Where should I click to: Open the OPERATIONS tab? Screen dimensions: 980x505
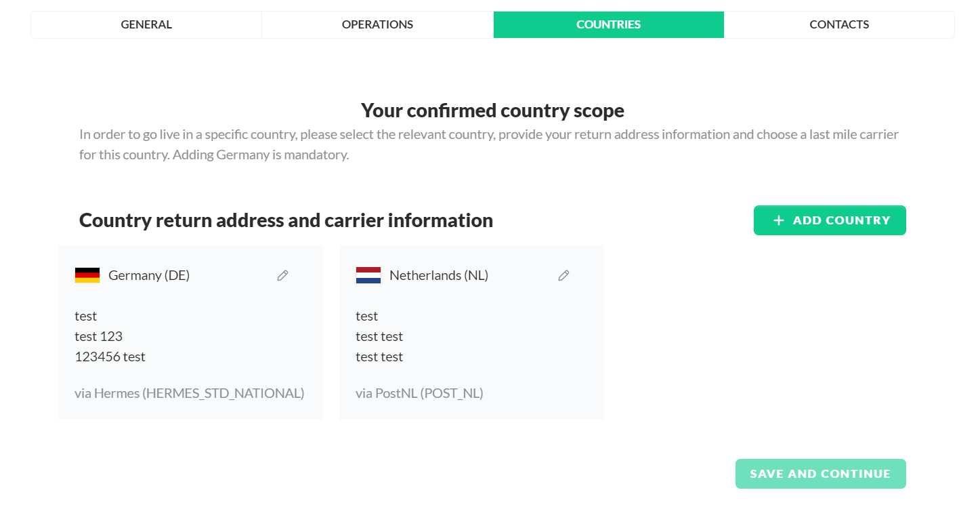(x=377, y=24)
